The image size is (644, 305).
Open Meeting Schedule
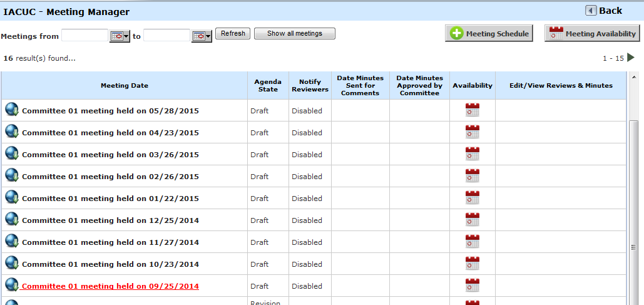[489, 34]
